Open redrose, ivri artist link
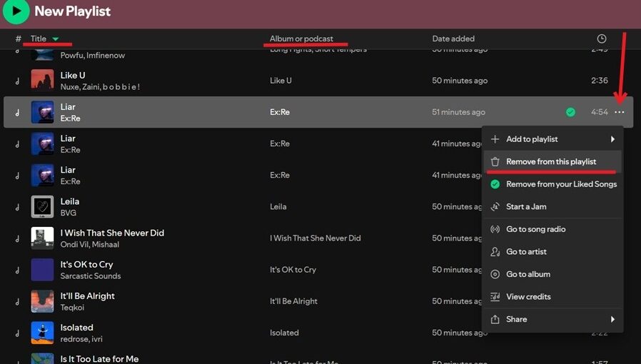641x364 pixels. (81, 339)
